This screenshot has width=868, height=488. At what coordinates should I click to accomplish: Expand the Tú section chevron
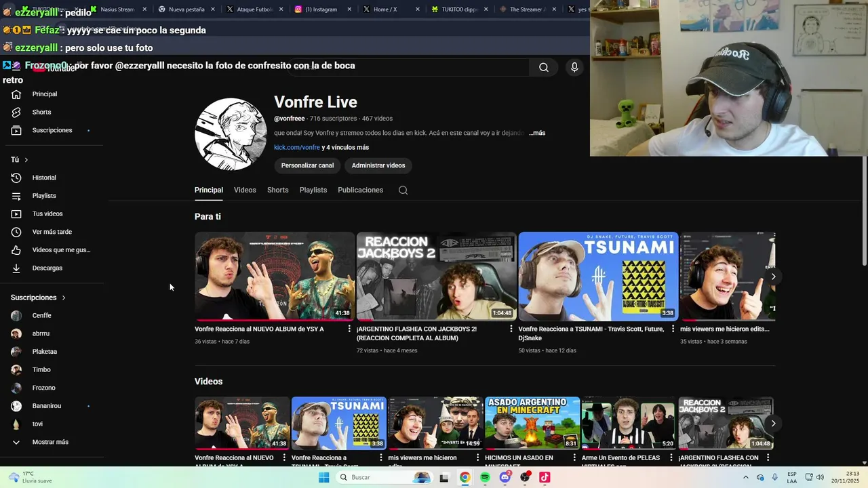[26, 160]
